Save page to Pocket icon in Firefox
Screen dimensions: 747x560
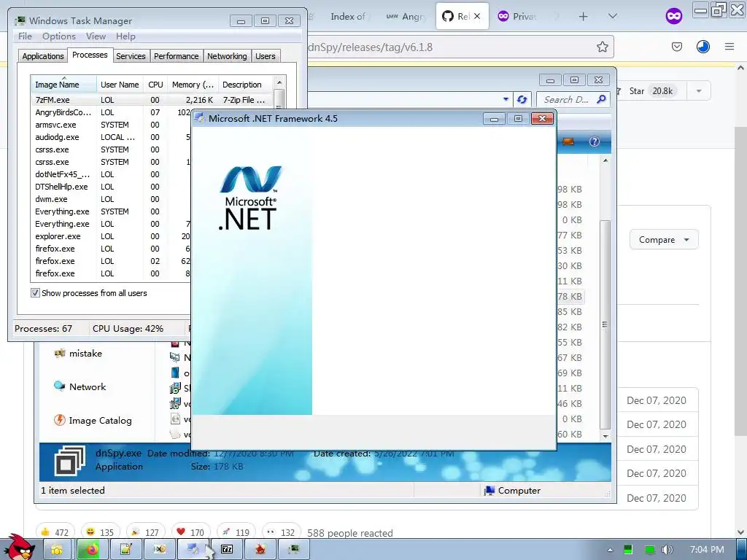click(x=676, y=47)
